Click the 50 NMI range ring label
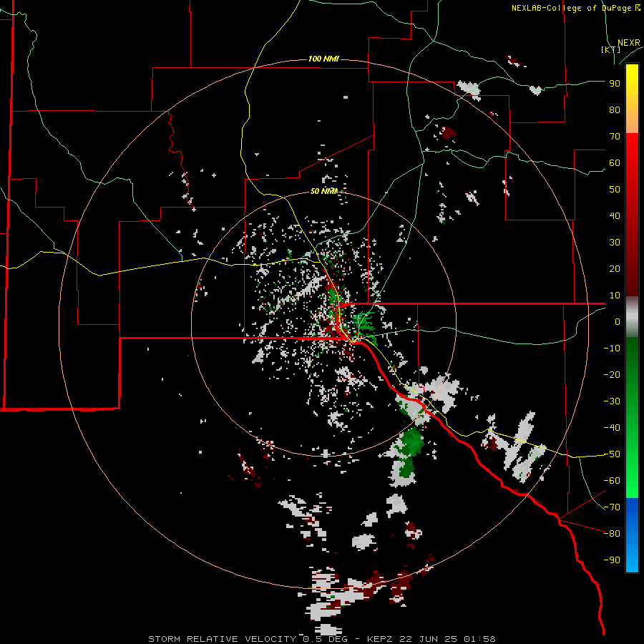Viewport: 644px width, 644px height. click(323, 191)
